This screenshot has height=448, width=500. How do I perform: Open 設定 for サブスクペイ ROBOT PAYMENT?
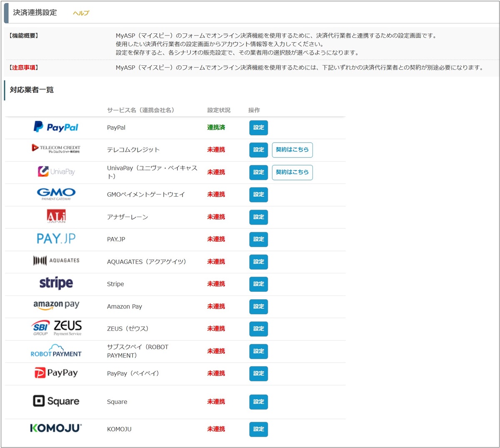point(258,351)
